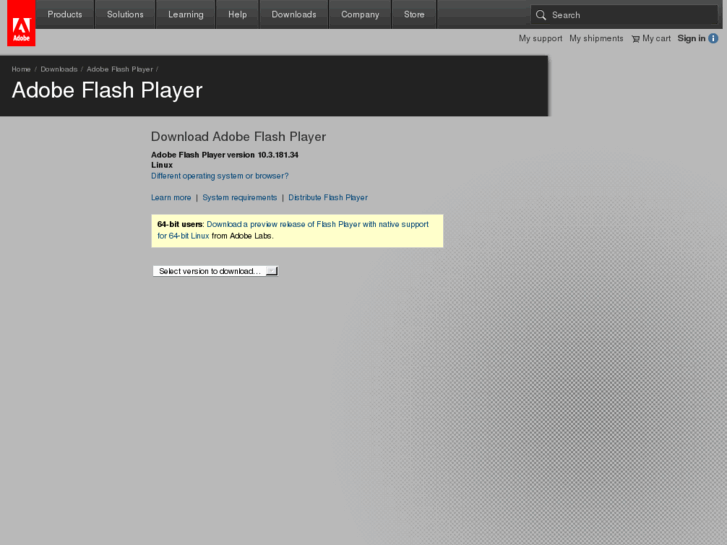Open the Company menu
This screenshot has height=545, width=727.
coord(360,14)
